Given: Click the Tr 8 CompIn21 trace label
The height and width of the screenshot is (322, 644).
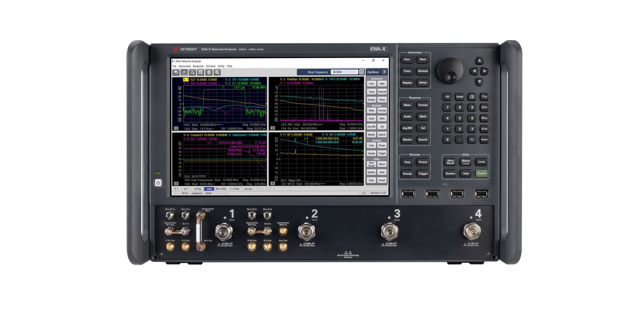Looking at the screenshot, I should click(204, 135).
